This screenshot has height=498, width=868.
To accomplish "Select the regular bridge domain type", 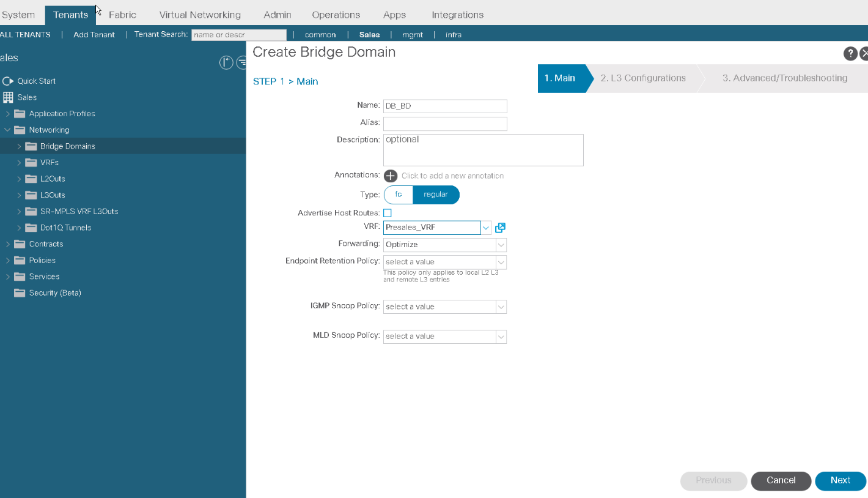I will click(436, 195).
